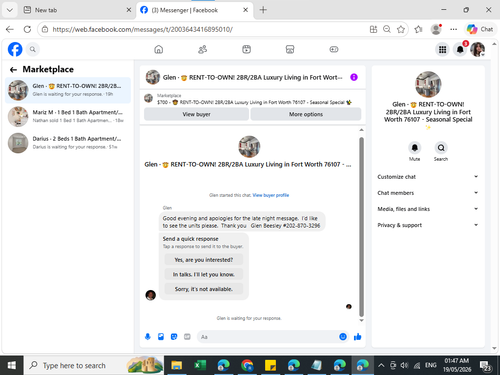Choose a GIF icon
Viewport: 500px width, 375px height.
tap(187, 337)
